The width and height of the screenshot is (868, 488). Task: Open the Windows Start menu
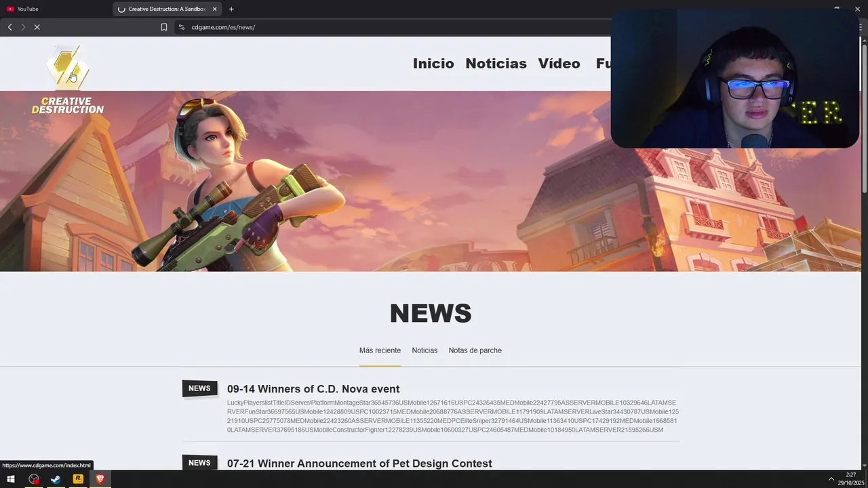pyautogui.click(x=11, y=479)
